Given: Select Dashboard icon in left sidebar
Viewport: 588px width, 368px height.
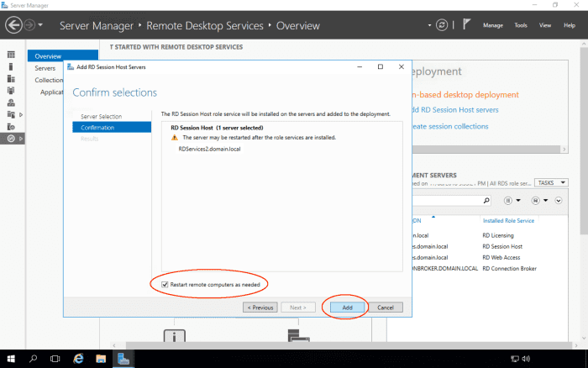Looking at the screenshot, I should [x=11, y=55].
